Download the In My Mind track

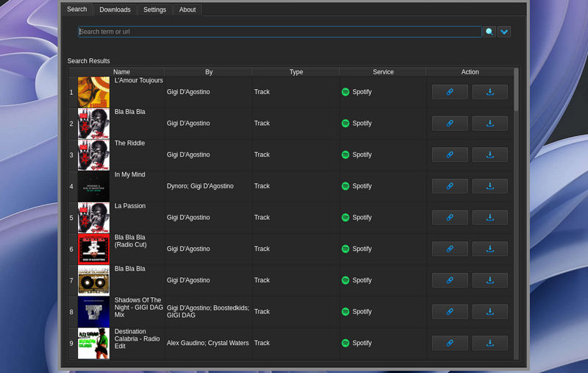pos(490,186)
